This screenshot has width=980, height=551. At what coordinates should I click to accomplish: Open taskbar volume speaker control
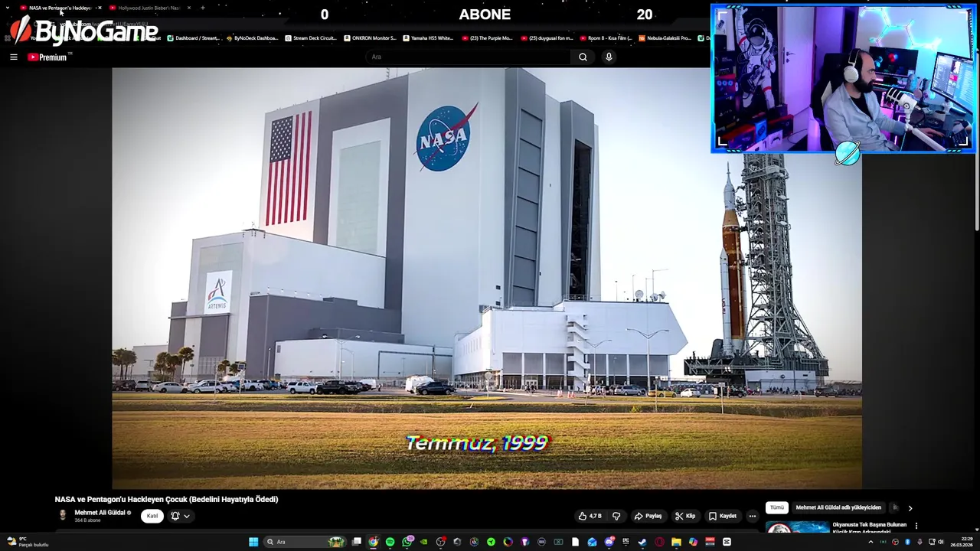941,542
